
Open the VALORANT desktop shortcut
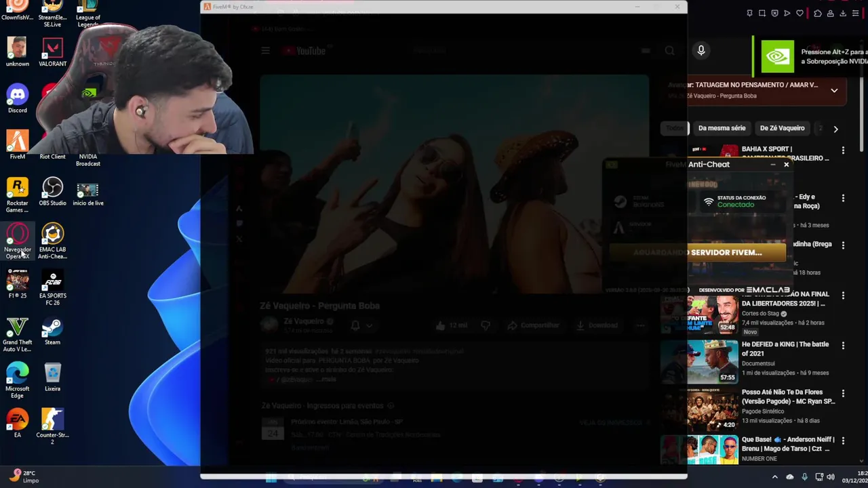52,52
